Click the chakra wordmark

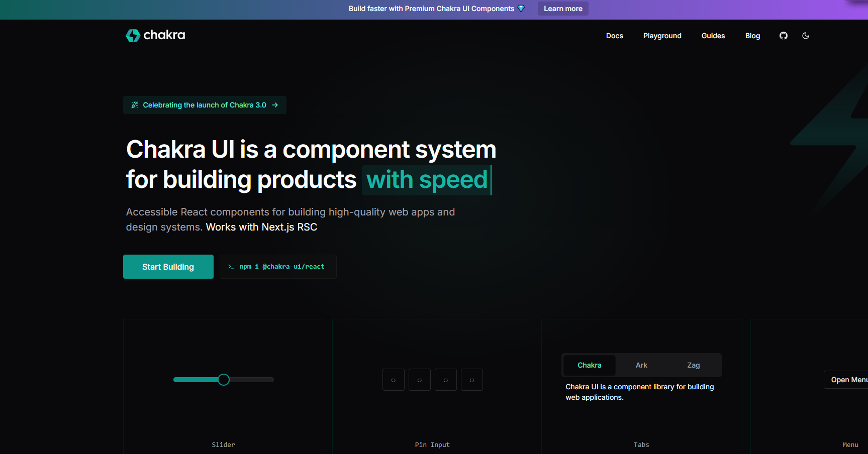point(164,35)
